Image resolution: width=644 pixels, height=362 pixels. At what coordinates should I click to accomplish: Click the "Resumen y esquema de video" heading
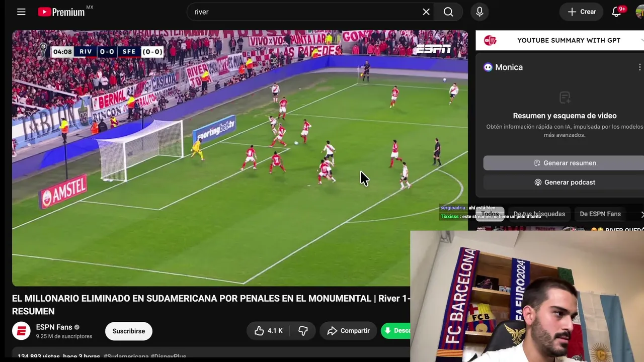click(x=565, y=116)
